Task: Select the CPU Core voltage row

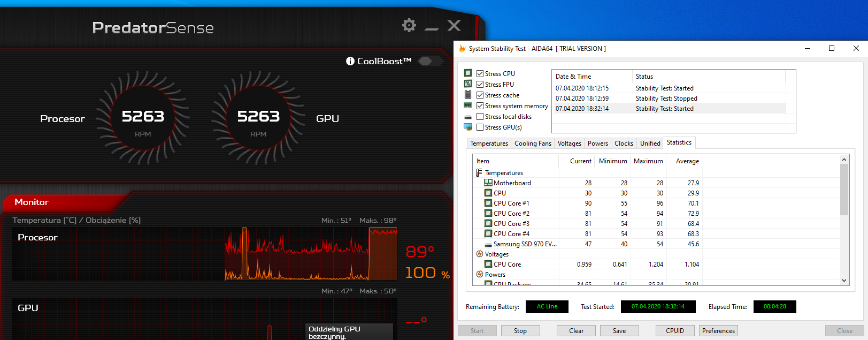Action: (x=587, y=265)
